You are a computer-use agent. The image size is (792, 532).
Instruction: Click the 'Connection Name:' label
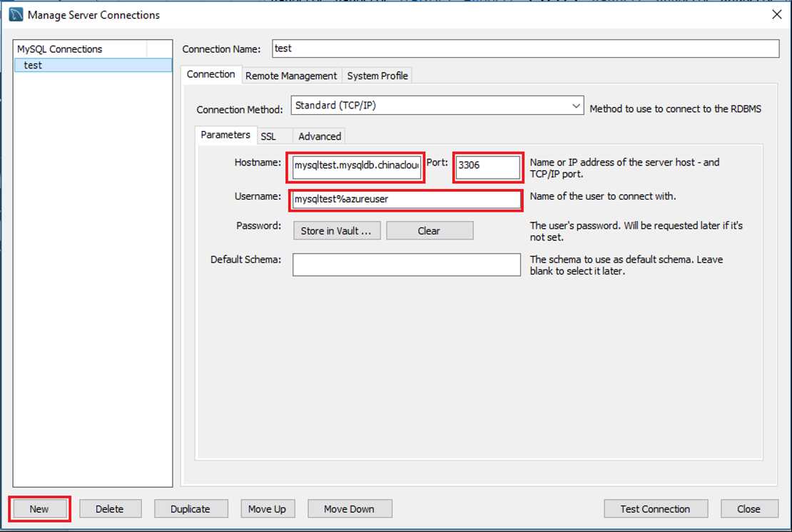(x=221, y=49)
